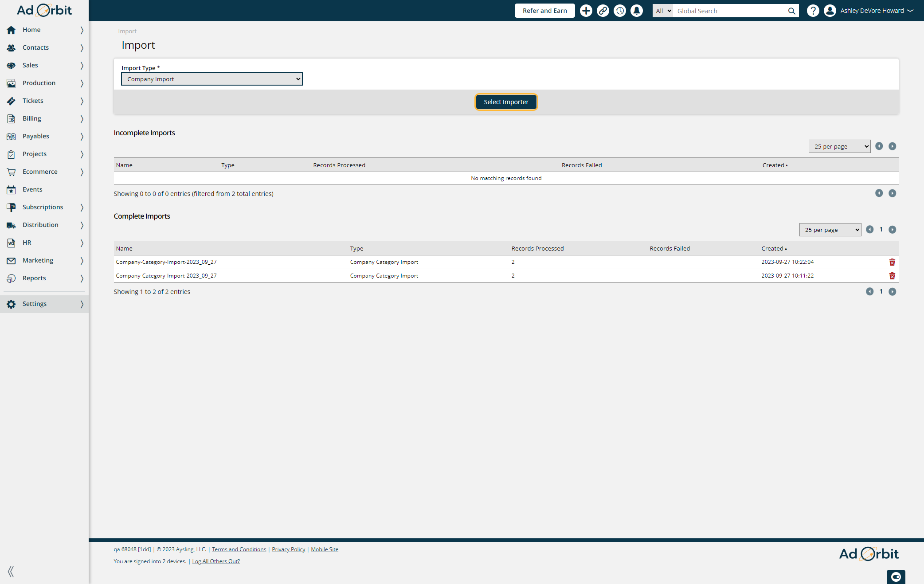
Task: Click the Refer and Earn button
Action: (x=544, y=11)
